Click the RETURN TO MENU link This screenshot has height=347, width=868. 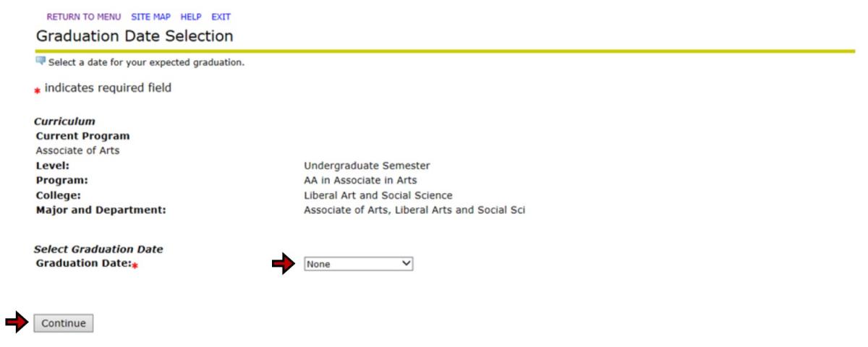(83, 17)
